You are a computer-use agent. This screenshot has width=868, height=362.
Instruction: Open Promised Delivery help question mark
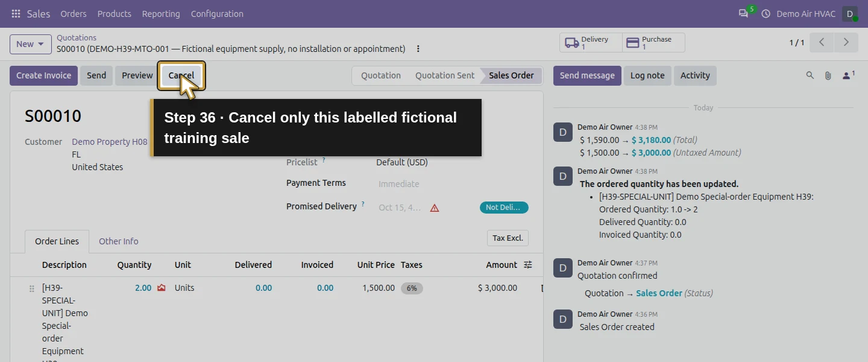[363, 205]
